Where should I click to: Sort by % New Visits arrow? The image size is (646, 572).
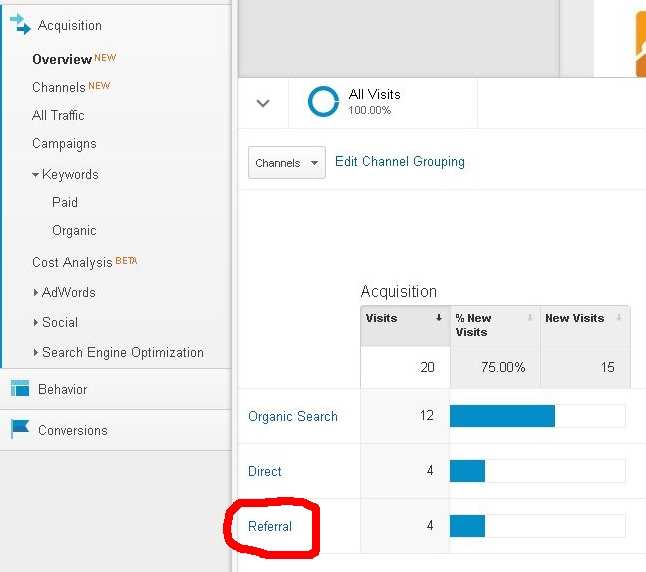(530, 317)
